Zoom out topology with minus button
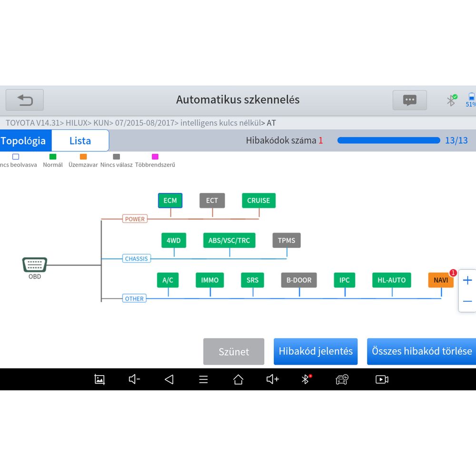 (467, 301)
